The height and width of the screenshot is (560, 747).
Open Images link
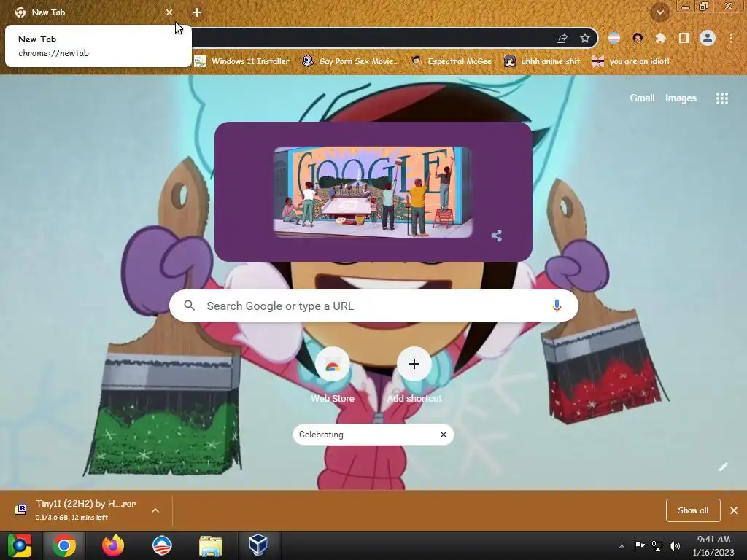click(681, 98)
